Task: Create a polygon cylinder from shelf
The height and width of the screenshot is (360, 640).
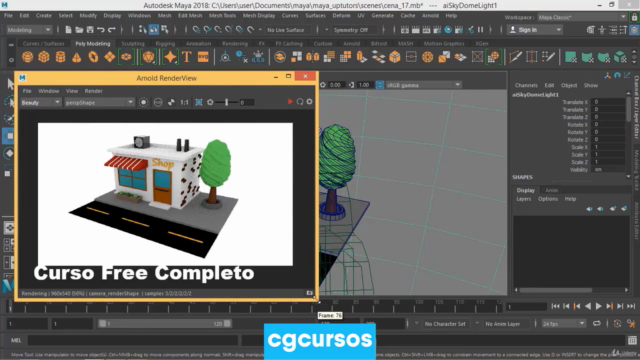Action: 60,57
